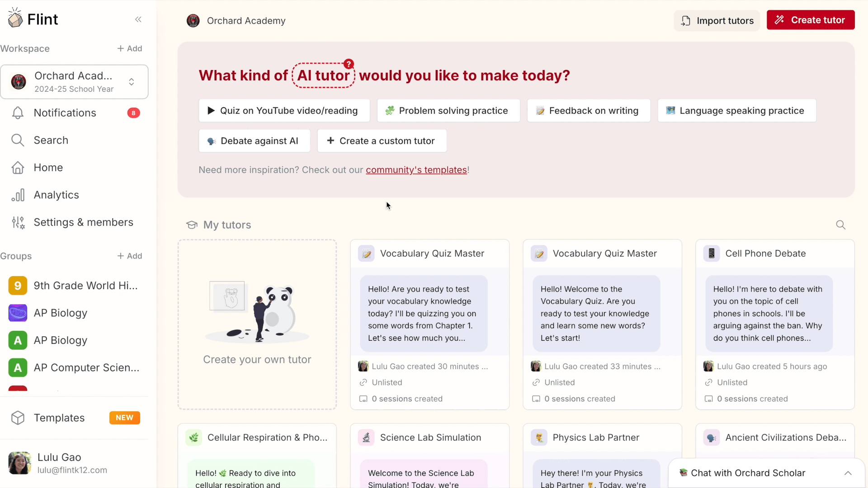Follow the community's templates link
The width and height of the screenshot is (868, 488).
click(416, 170)
